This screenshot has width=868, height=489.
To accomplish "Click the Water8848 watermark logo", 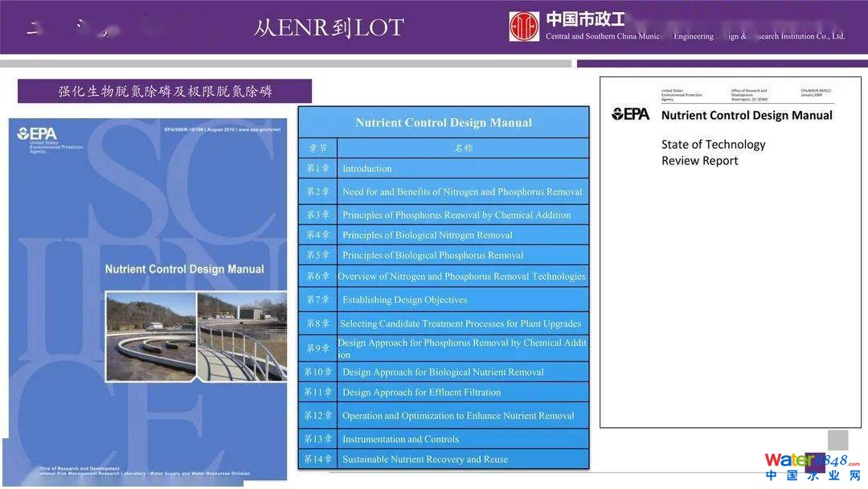I will point(812,466).
